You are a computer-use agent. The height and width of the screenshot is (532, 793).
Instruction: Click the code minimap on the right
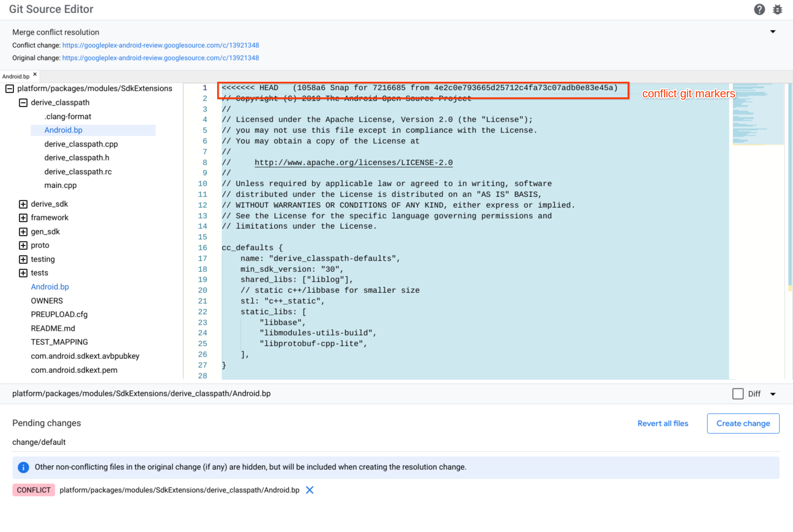point(757,115)
